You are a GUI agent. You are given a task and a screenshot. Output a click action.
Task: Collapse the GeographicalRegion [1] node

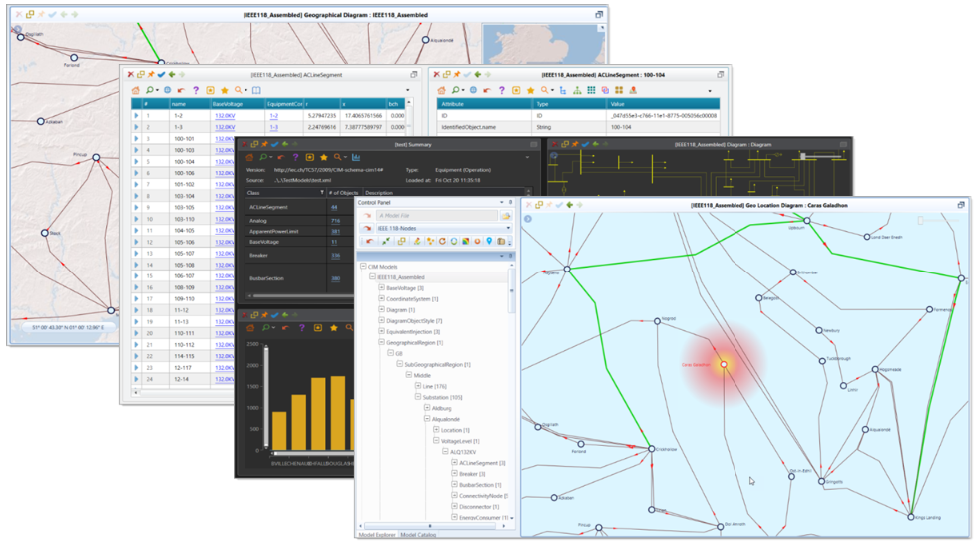[x=381, y=342]
